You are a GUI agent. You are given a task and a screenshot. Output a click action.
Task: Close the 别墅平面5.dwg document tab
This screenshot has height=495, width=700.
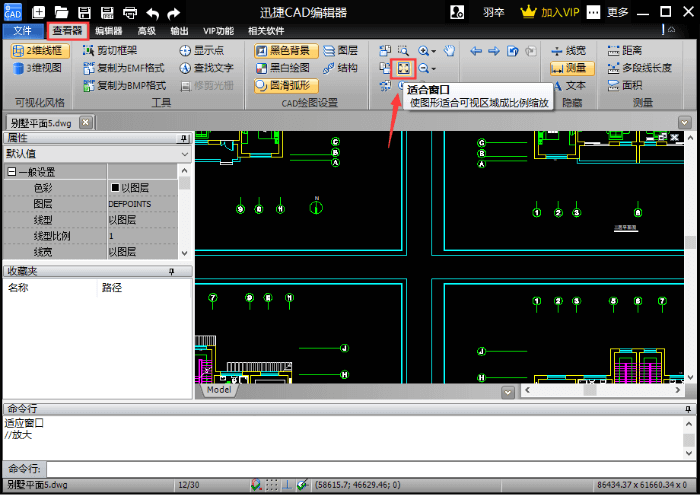[85, 122]
